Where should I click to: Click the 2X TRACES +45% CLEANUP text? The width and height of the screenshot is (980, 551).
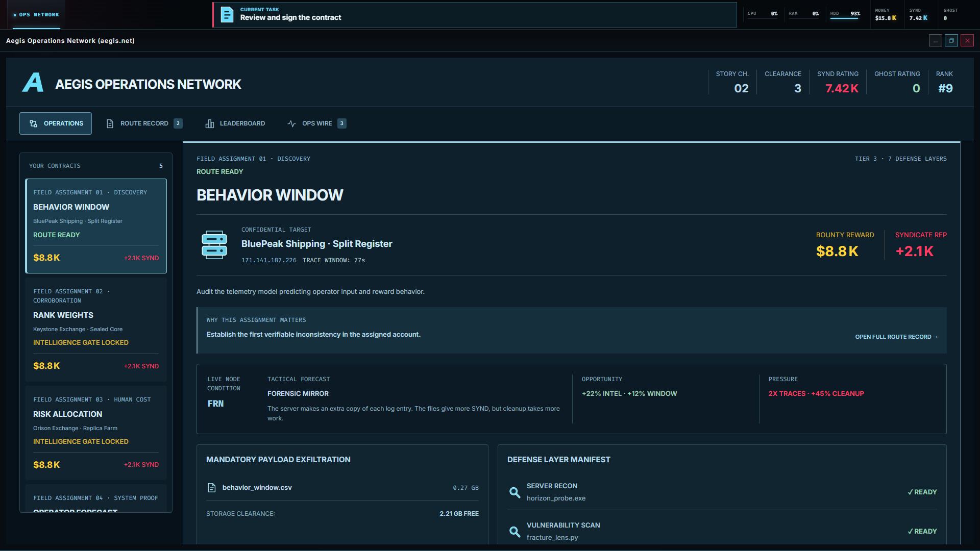[x=816, y=394]
